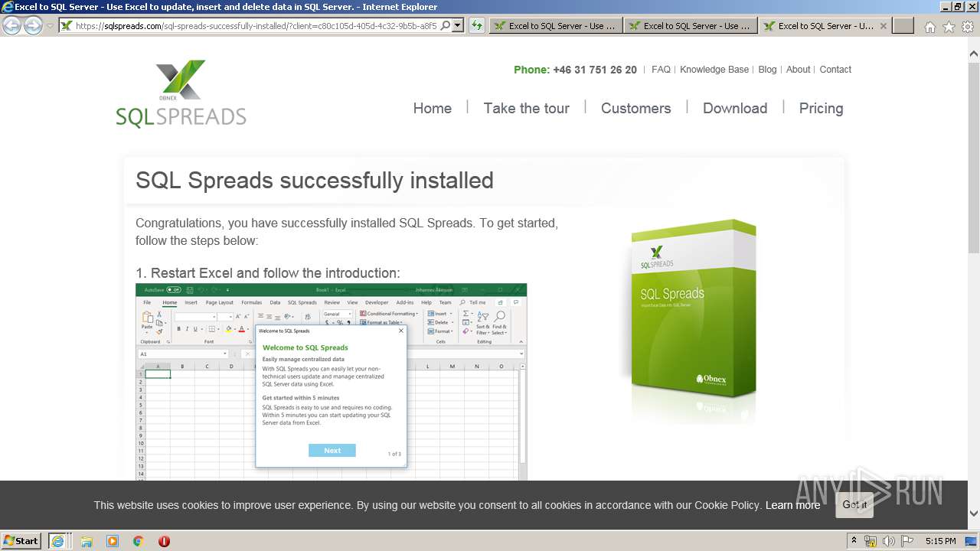Go to Home in main navigation
Image resolution: width=980 pixels, height=551 pixels.
tap(433, 108)
